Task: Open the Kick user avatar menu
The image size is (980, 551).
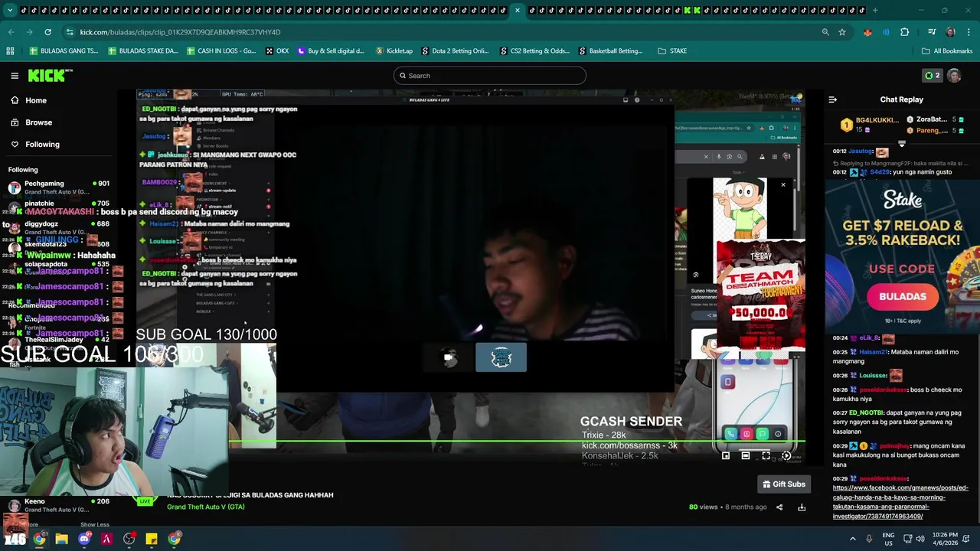Action: [954, 76]
